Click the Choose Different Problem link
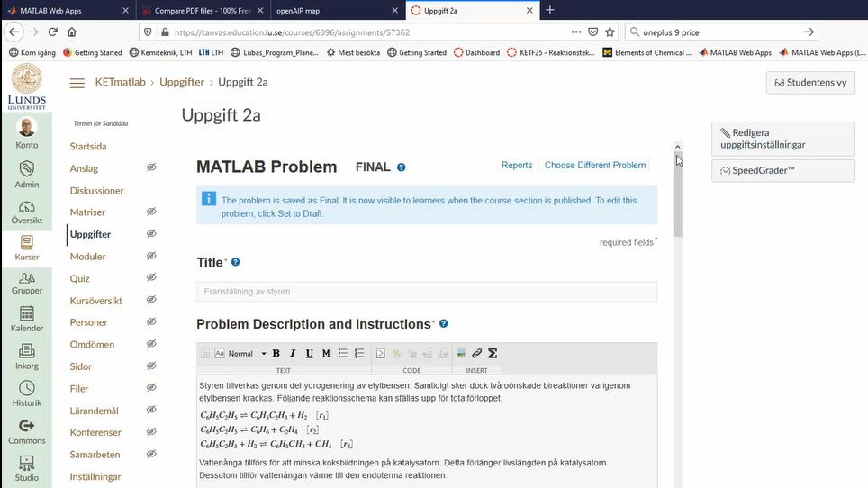Screen dimensions: 868x488 594,166
